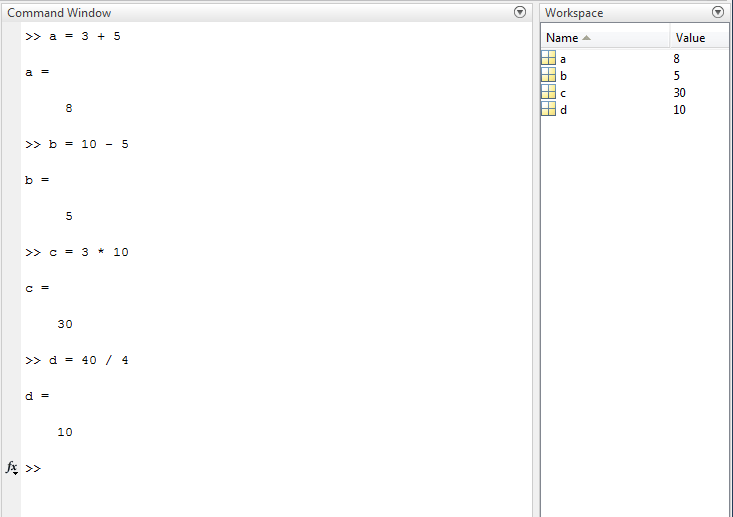733x517 pixels.
Task: Sort workspace by the Value column header
Action: click(699, 37)
